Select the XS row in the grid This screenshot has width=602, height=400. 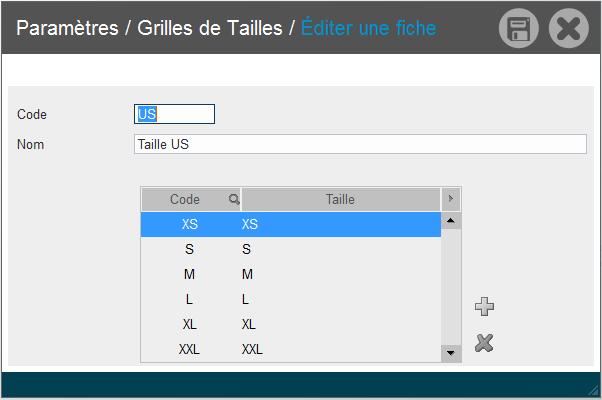coord(291,224)
